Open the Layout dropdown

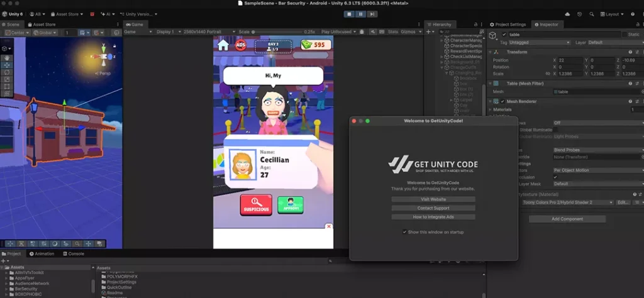click(x=611, y=14)
